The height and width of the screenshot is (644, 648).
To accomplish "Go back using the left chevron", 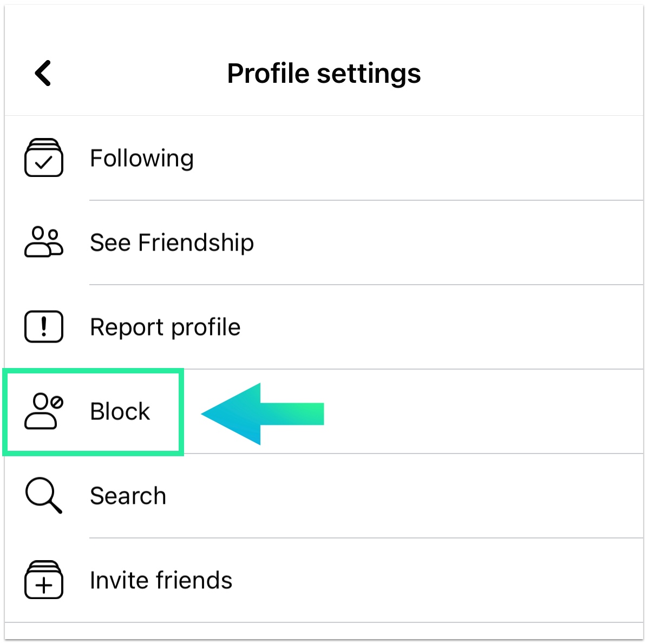I will [43, 73].
